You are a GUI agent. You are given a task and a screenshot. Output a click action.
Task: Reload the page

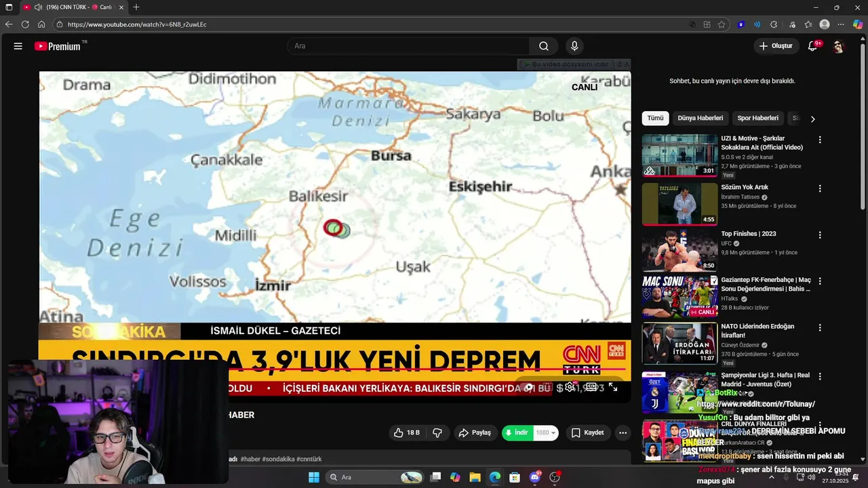tap(25, 24)
